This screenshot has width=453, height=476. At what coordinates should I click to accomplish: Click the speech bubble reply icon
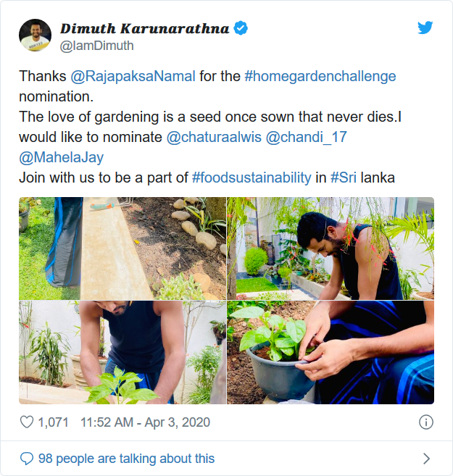(x=27, y=459)
